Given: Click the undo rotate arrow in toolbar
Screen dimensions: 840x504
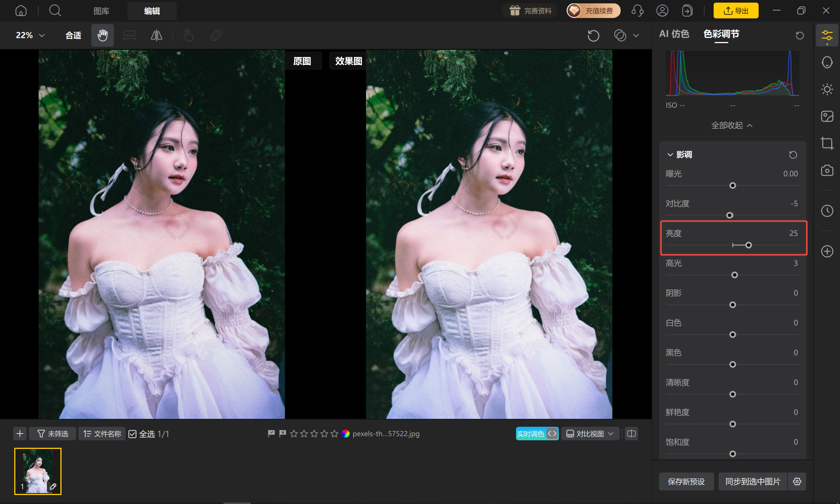Looking at the screenshot, I should pos(593,36).
